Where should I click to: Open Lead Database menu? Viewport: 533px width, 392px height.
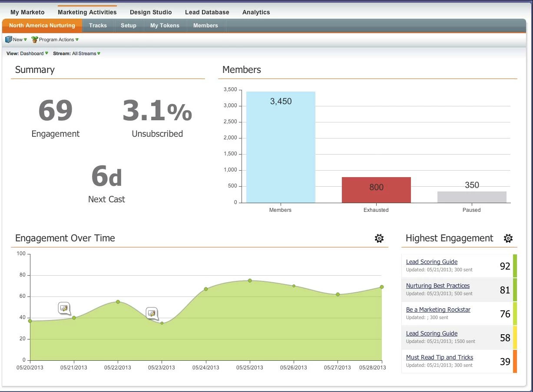tap(207, 12)
